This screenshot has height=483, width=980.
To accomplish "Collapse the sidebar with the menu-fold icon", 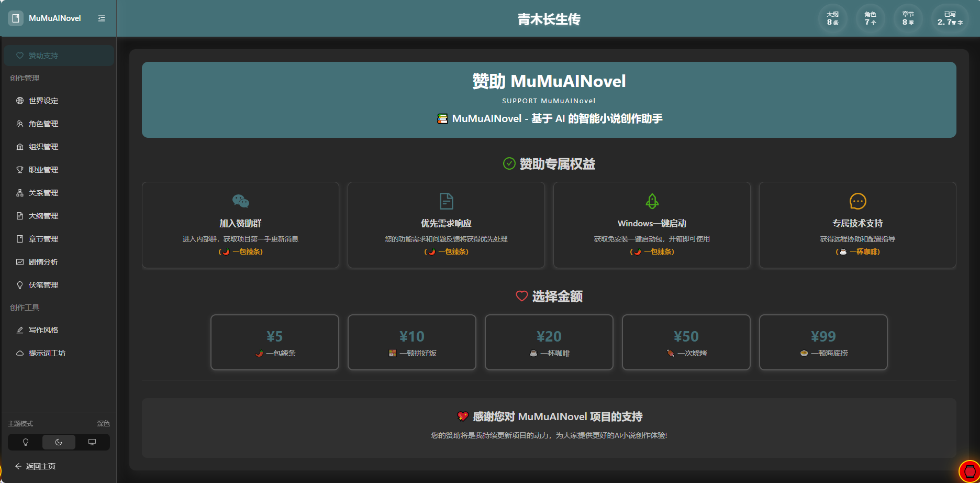I will (x=102, y=18).
